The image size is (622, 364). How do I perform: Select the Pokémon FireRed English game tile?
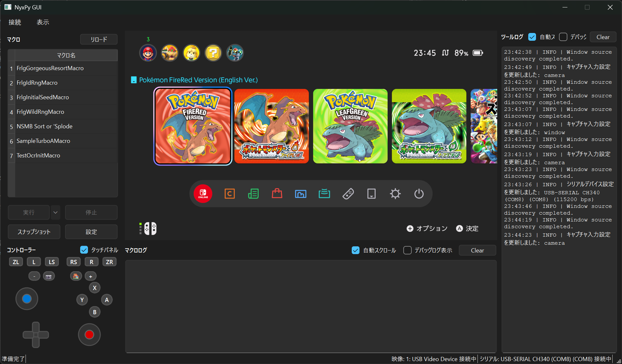coord(193,126)
